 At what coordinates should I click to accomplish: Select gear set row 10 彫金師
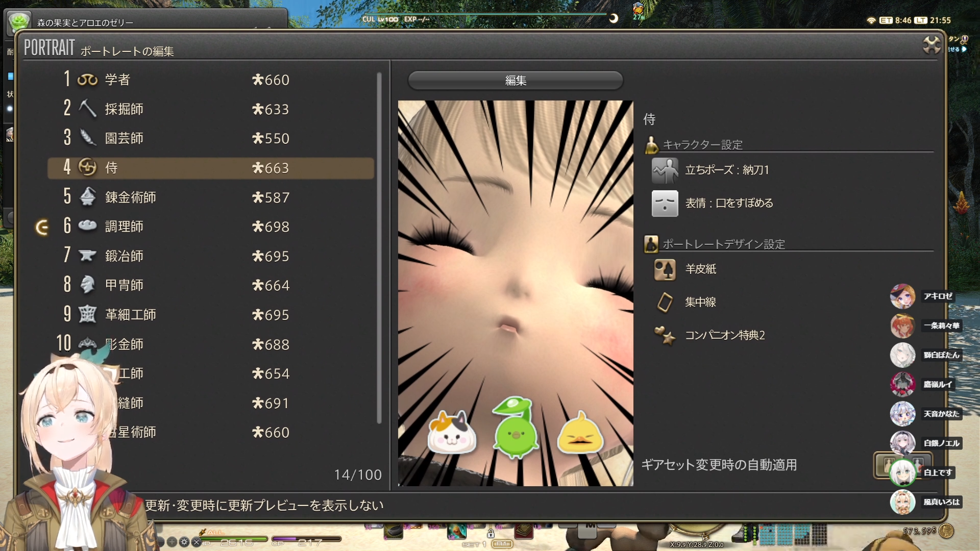pyautogui.click(x=211, y=344)
